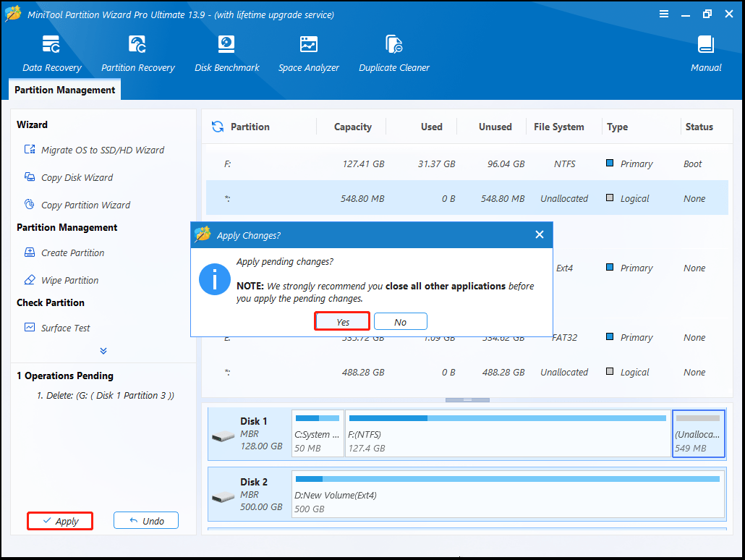Sort by the Used column header
The height and width of the screenshot is (560, 745).
431,127
